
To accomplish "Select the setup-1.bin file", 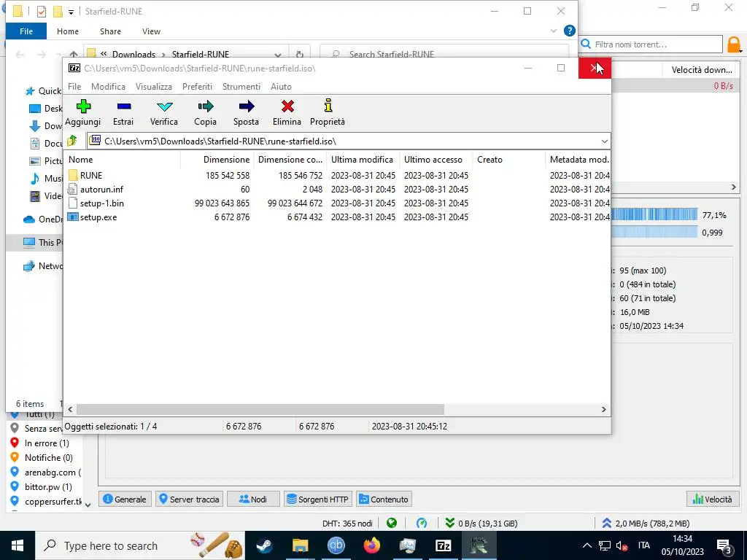I will click(101, 203).
